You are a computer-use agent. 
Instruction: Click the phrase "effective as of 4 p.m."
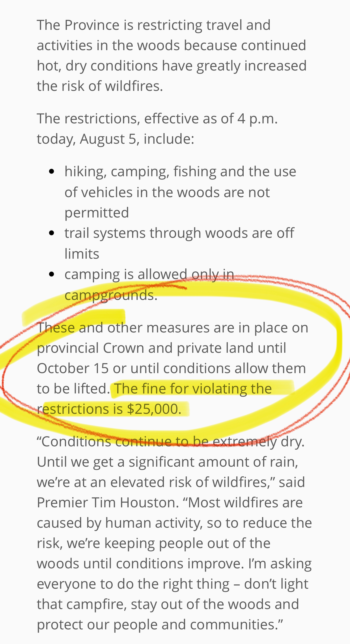click(x=211, y=118)
